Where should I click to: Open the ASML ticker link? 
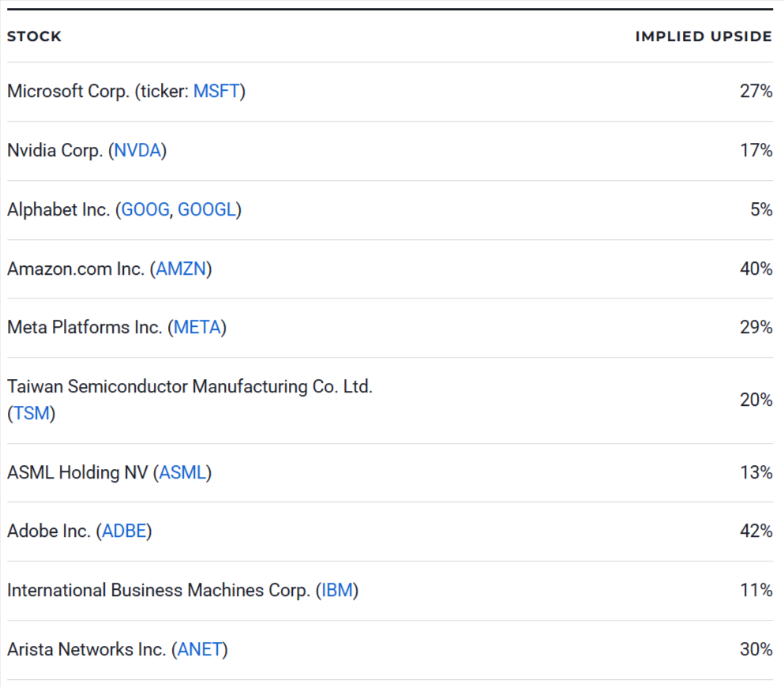click(x=182, y=472)
